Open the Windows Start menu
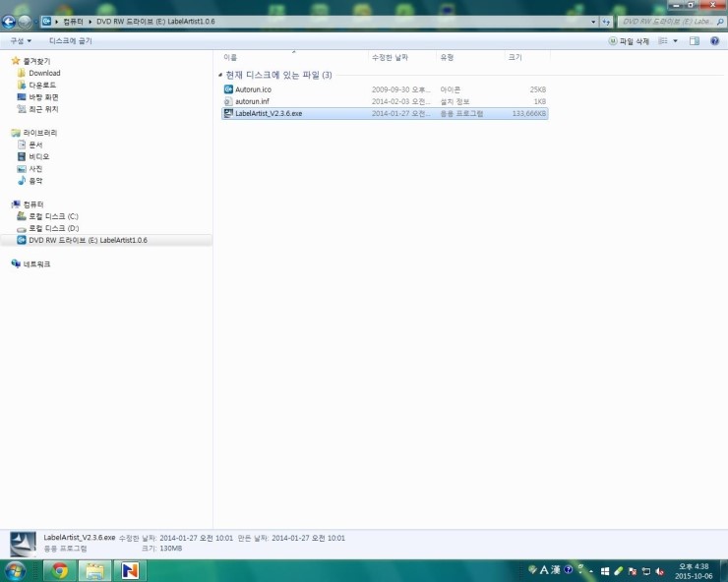 15,570
